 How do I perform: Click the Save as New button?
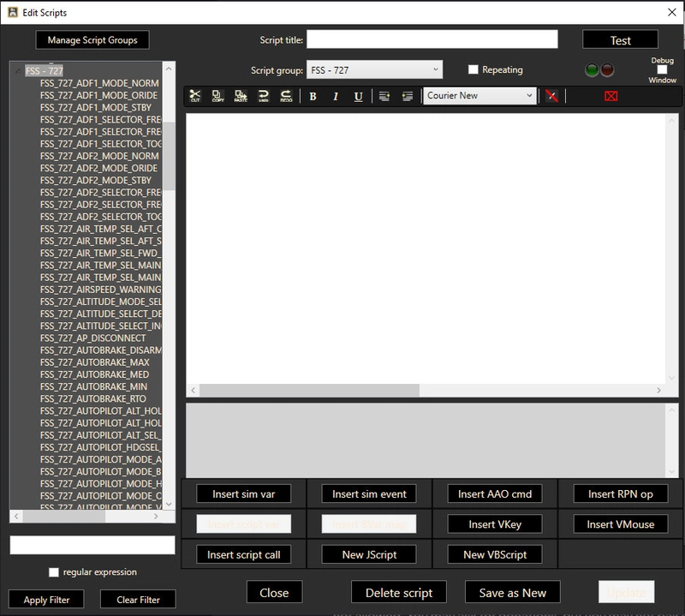pyautogui.click(x=511, y=592)
